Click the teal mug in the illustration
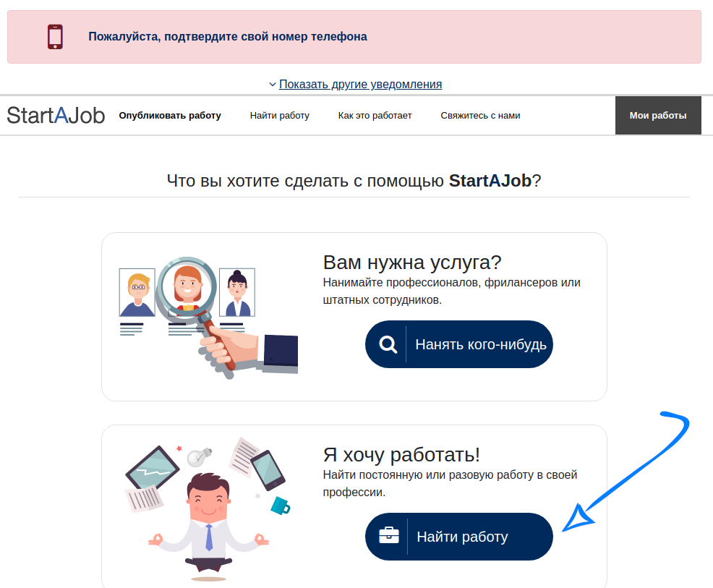The width and height of the screenshot is (713, 588). coord(280,505)
